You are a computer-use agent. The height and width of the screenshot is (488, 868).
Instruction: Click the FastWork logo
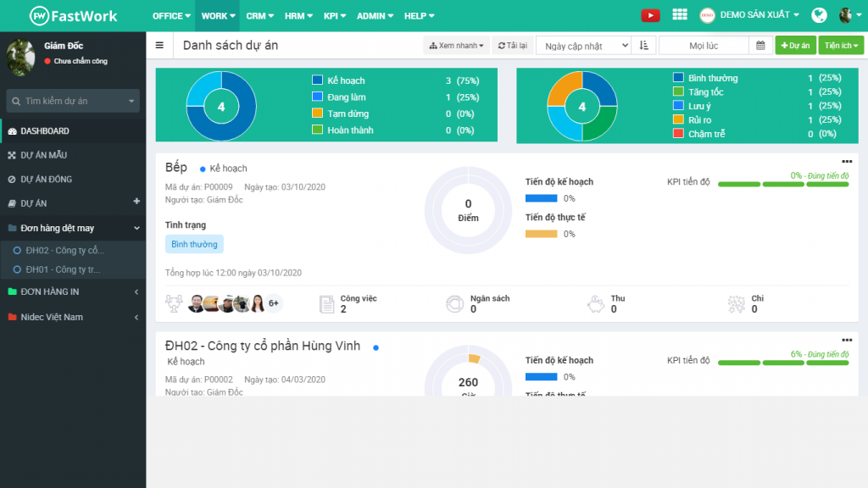(x=73, y=16)
